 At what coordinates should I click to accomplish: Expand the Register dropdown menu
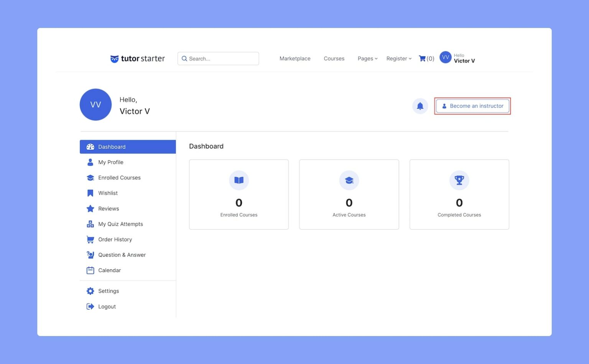click(398, 59)
